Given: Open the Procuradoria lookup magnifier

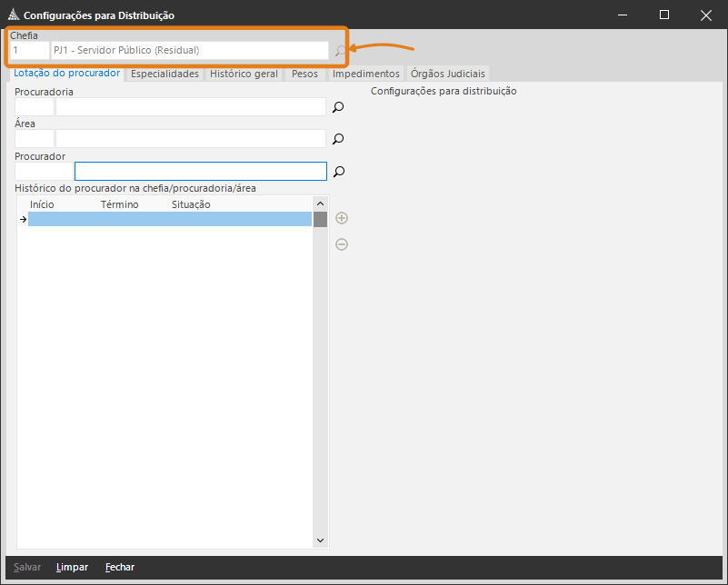Looking at the screenshot, I should coord(338,107).
